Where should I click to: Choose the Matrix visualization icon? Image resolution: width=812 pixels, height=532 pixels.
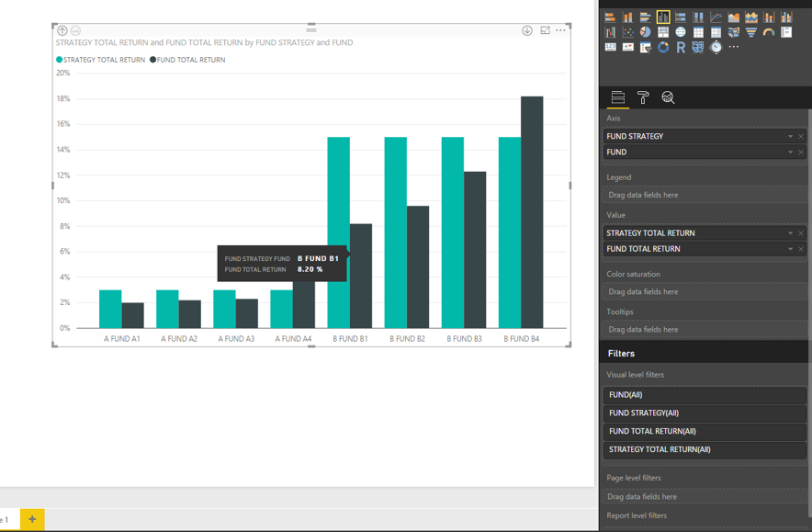pos(716,32)
